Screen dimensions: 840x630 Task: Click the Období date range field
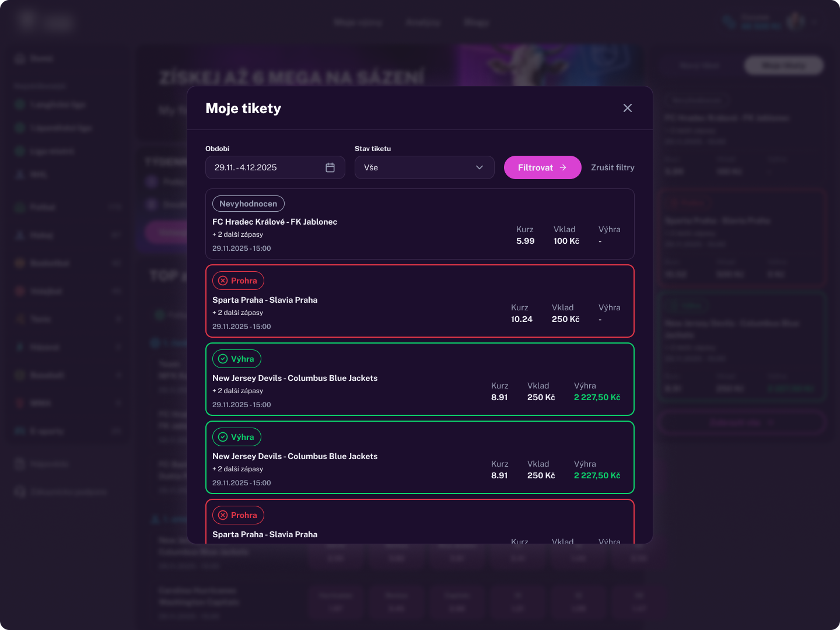tap(275, 167)
